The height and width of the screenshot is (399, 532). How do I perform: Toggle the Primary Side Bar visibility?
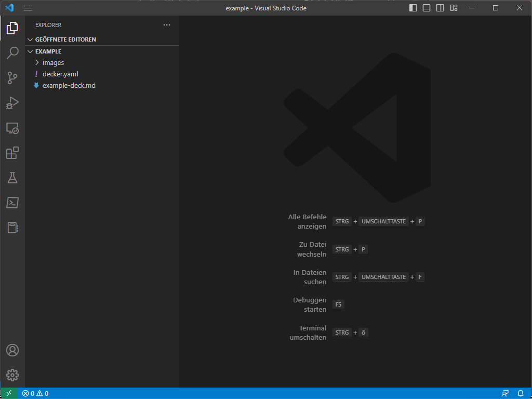[413, 8]
